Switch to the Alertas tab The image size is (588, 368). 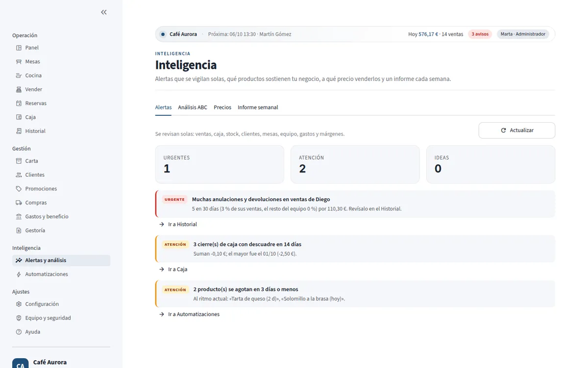pos(163,107)
